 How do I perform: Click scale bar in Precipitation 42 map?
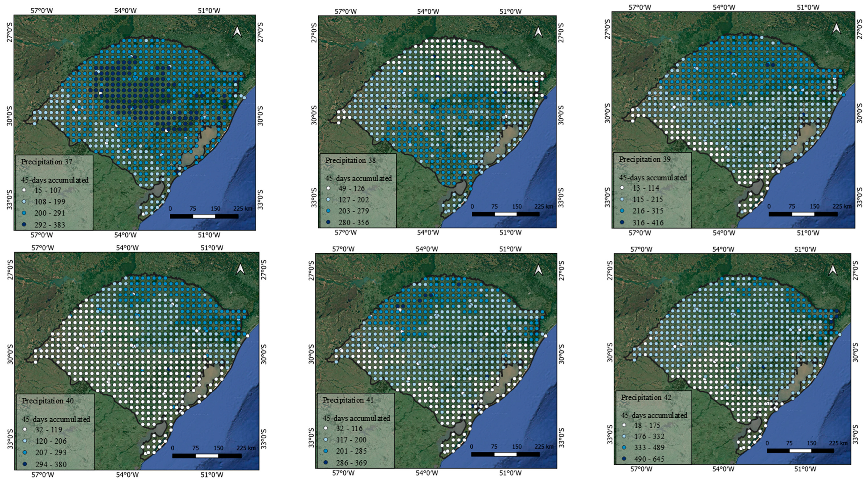800,451
